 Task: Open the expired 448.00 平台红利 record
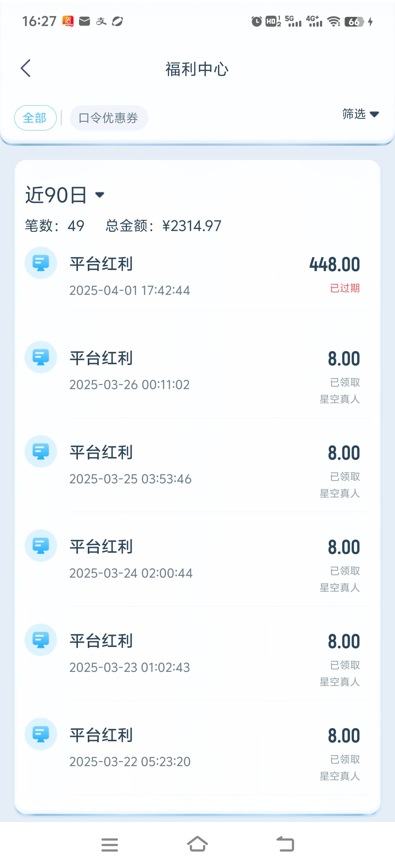(197, 276)
